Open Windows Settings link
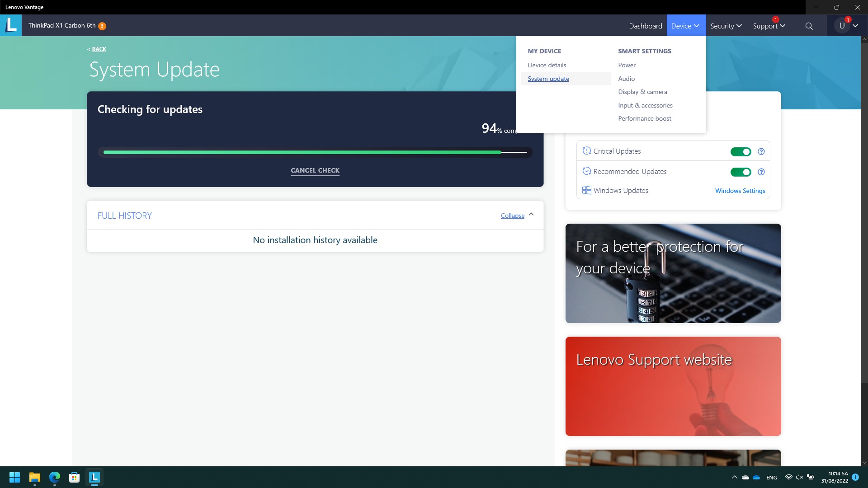Screen dimensions: 868x488 point(740,191)
